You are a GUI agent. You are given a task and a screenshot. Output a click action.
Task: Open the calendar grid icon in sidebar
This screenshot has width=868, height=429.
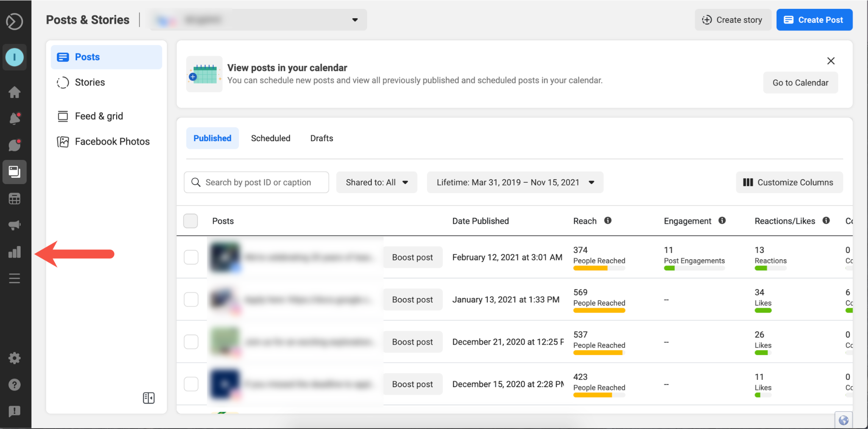(14, 199)
